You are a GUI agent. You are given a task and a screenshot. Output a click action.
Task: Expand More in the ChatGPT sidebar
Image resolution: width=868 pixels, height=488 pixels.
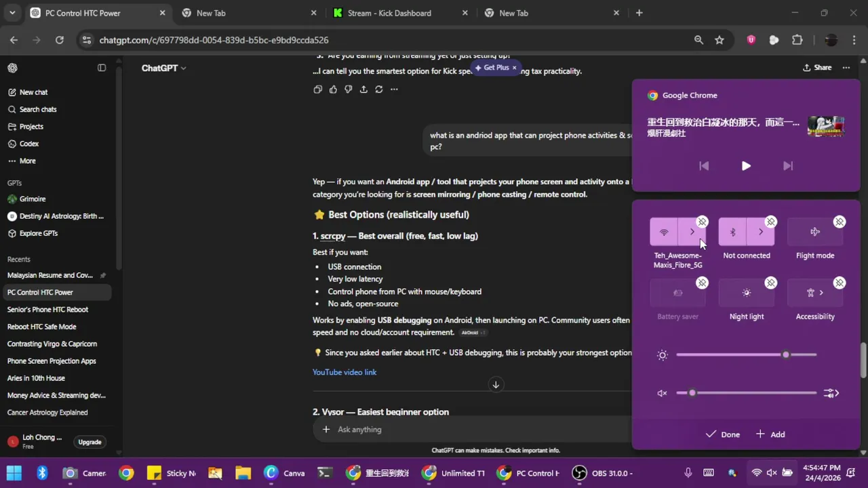22,161
